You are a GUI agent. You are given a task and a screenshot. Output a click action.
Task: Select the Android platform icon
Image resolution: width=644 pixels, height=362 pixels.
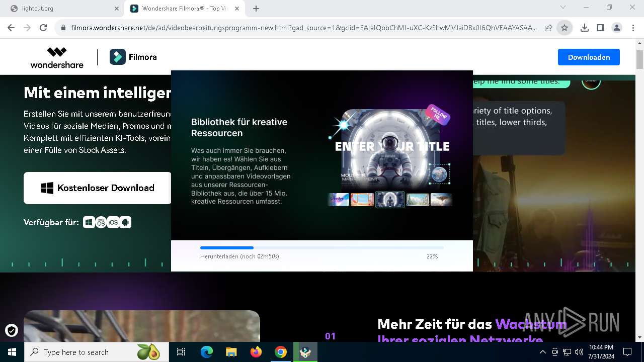(x=125, y=222)
